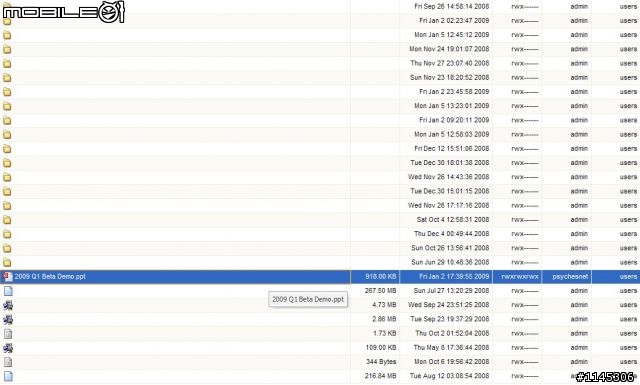Click the rwxrwxrwx permissions cell
The height and width of the screenshot is (385, 640).
[517, 277]
